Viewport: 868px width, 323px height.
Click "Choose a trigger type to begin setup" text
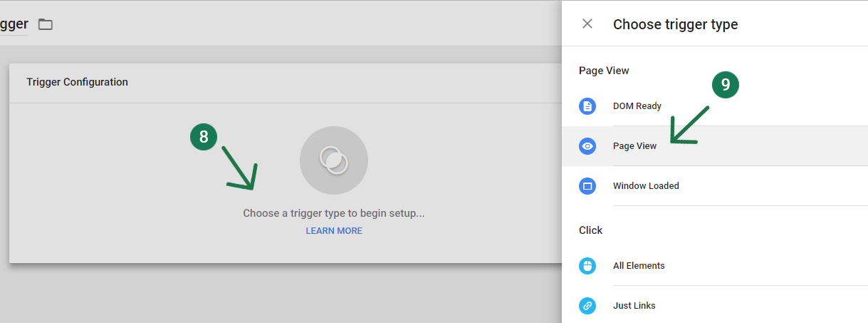333,213
